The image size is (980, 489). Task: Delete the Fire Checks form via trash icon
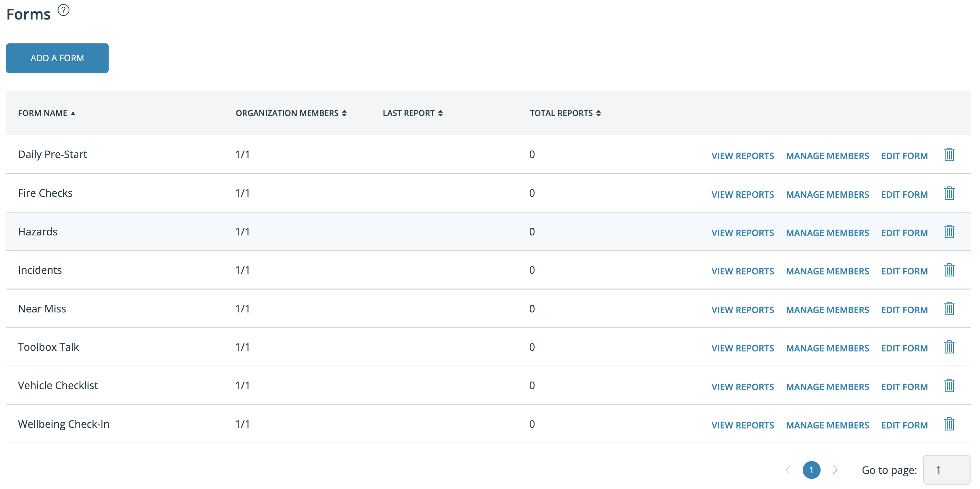pos(949,193)
